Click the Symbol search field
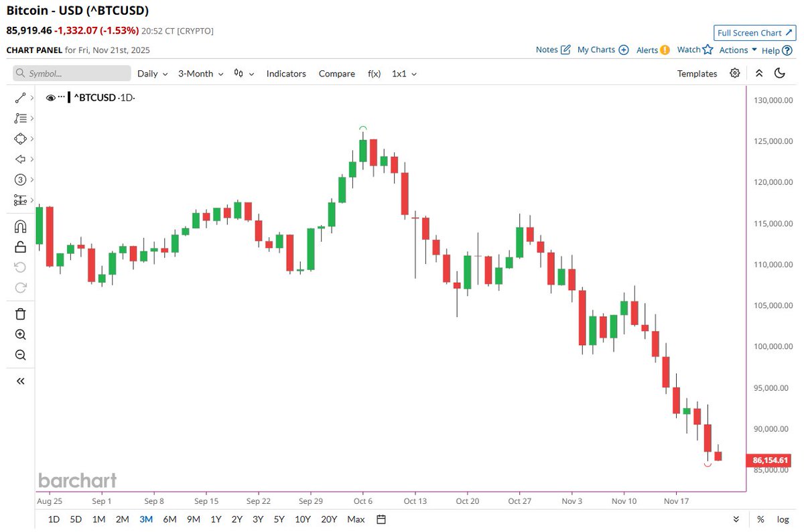 (x=70, y=73)
